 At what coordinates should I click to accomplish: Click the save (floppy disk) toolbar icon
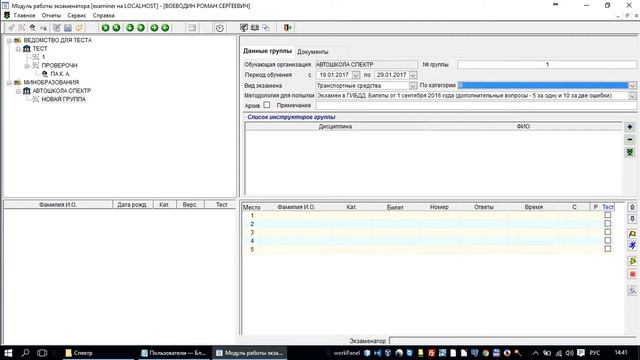tap(68, 28)
